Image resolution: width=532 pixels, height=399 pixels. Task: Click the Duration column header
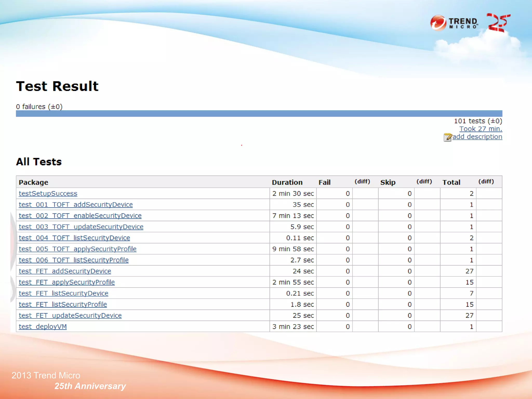coord(287,182)
